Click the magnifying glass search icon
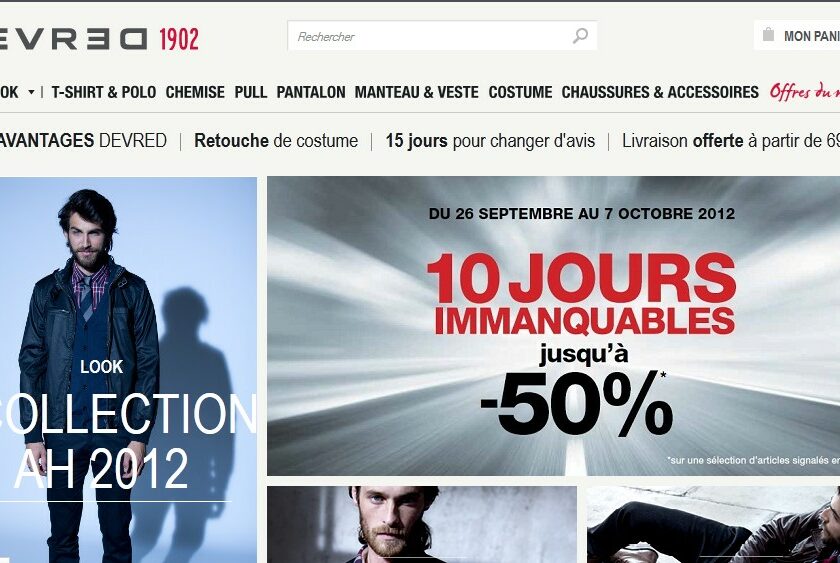This screenshot has height=563, width=840. pos(580,36)
